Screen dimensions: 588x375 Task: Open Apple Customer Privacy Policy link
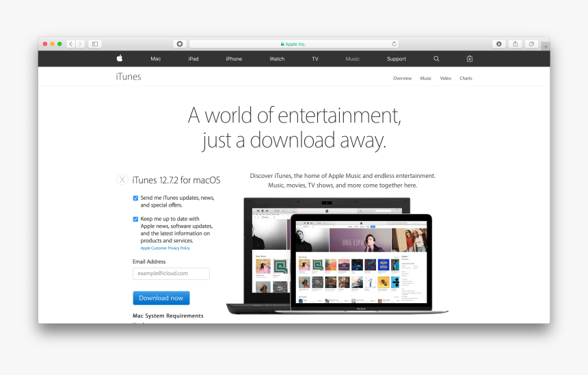165,248
